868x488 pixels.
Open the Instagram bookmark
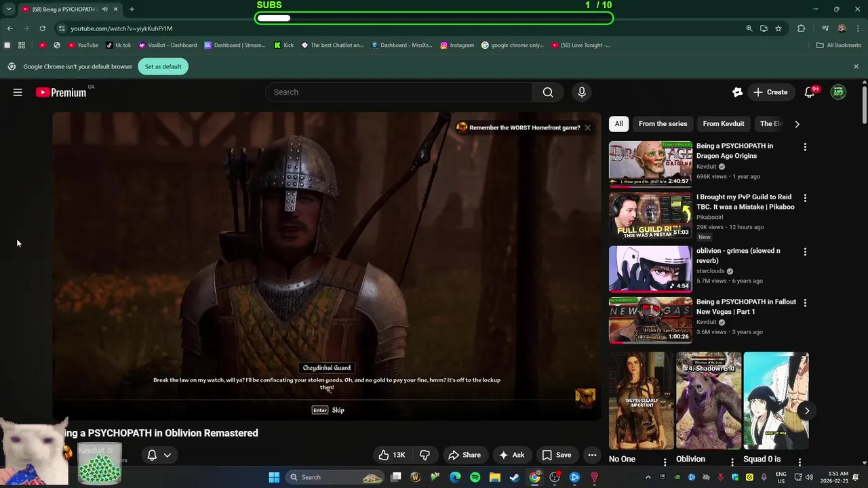tap(457, 45)
